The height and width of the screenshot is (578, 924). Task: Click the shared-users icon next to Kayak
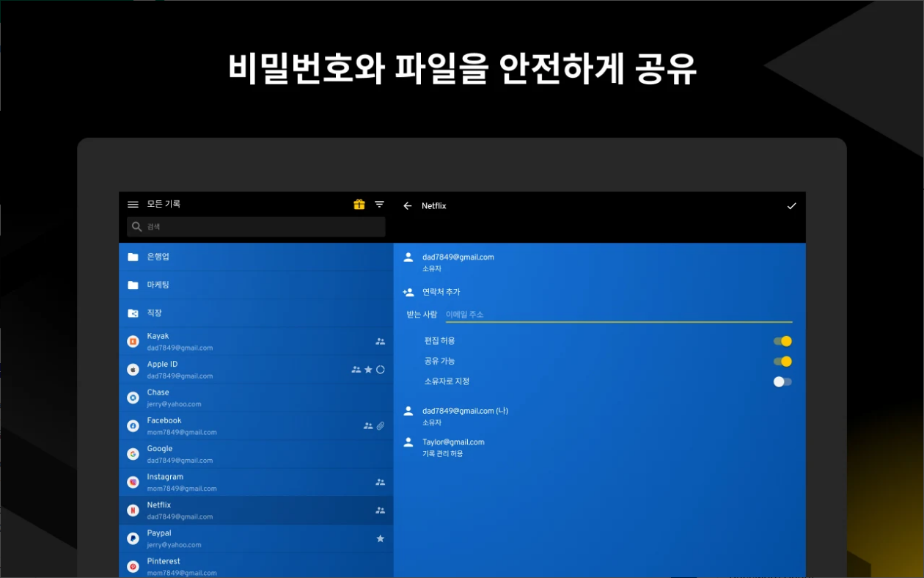pos(381,341)
